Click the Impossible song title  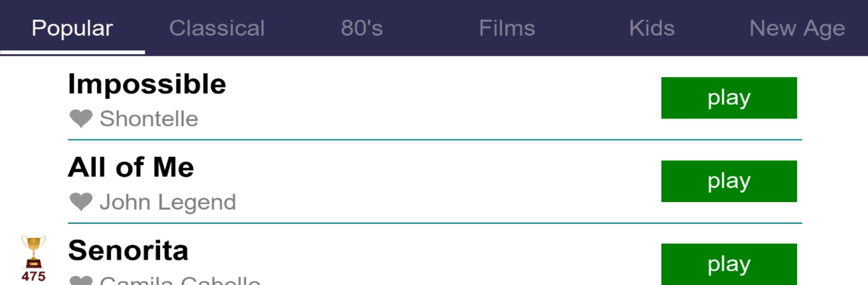pos(147,84)
